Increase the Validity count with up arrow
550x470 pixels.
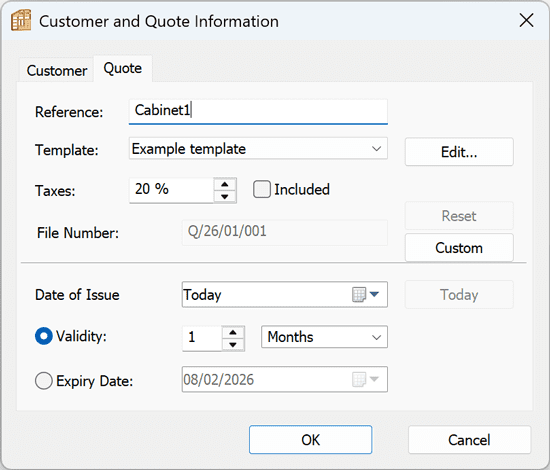click(233, 332)
